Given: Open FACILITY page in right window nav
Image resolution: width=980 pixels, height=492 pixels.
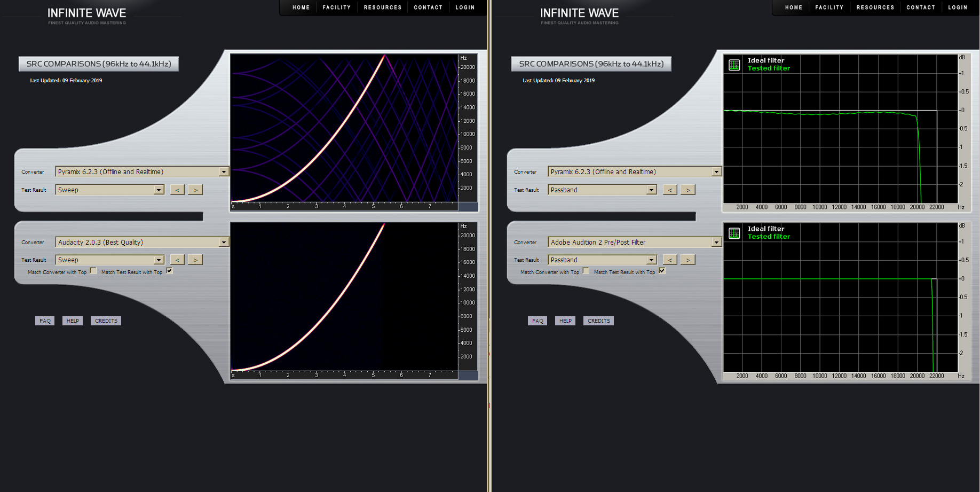Looking at the screenshot, I should pos(829,7).
